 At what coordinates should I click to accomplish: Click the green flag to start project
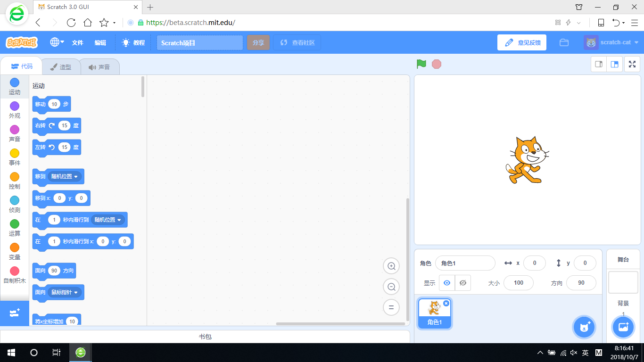(x=421, y=64)
